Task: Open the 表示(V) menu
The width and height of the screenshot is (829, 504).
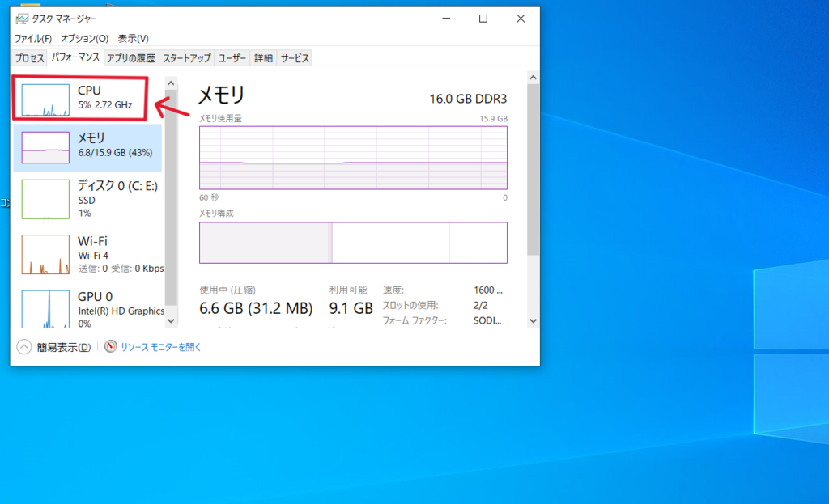Action: (x=133, y=38)
